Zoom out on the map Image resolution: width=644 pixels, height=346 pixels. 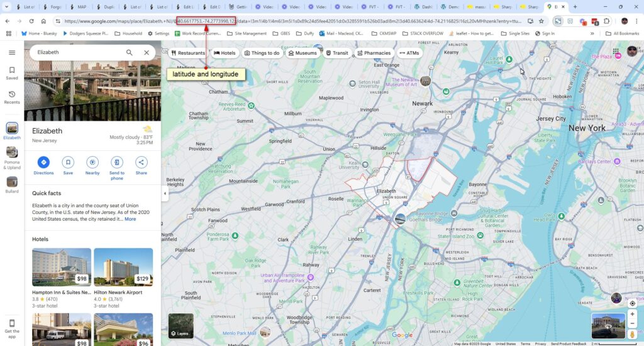[x=633, y=323]
